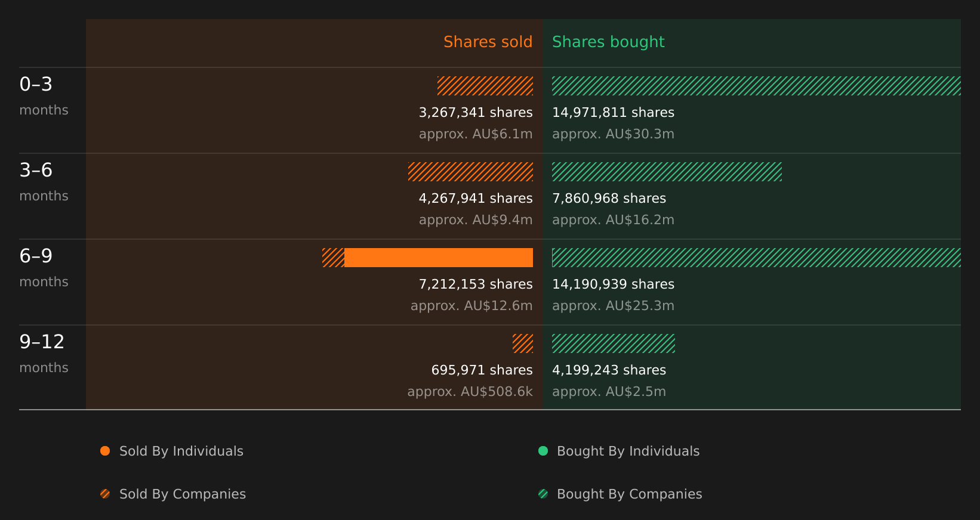Click the 6–9 months bought bar
This screenshot has height=520, width=980.
pos(756,258)
